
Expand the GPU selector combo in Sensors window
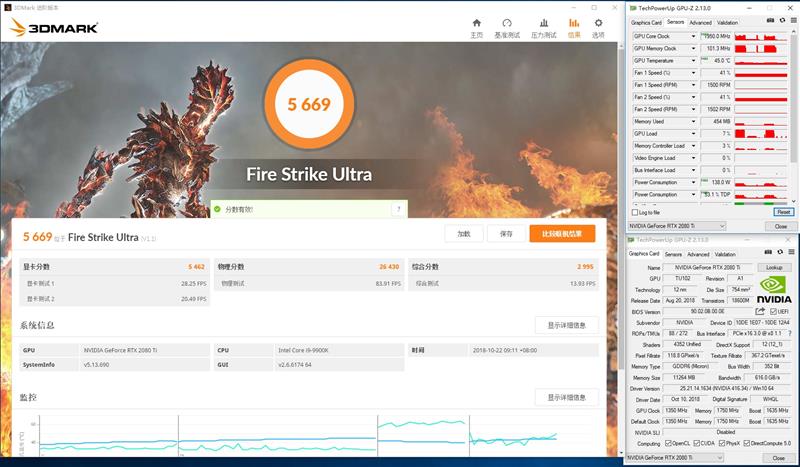tap(722, 226)
